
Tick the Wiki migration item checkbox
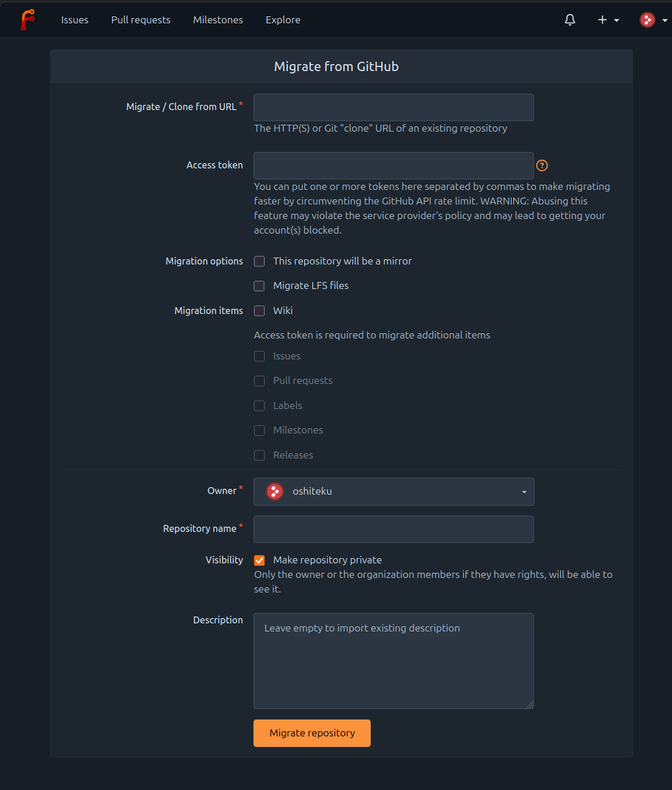pyautogui.click(x=259, y=311)
